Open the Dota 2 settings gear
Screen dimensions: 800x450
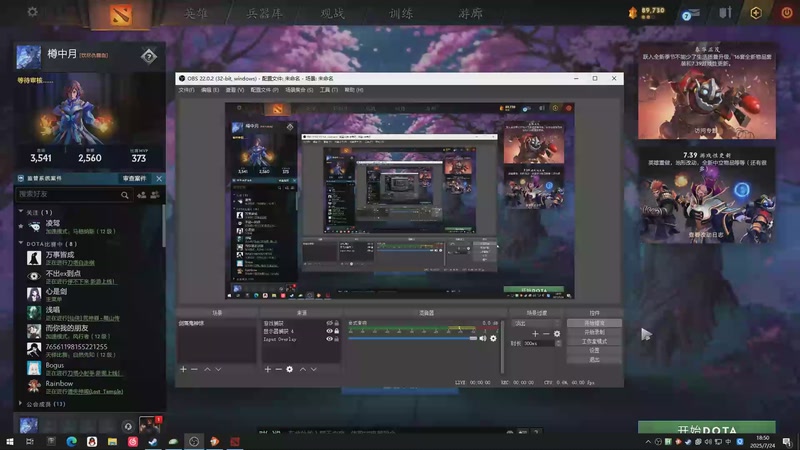click(x=32, y=11)
